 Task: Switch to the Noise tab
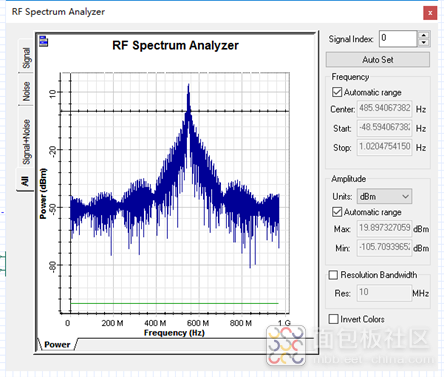tap(26, 90)
